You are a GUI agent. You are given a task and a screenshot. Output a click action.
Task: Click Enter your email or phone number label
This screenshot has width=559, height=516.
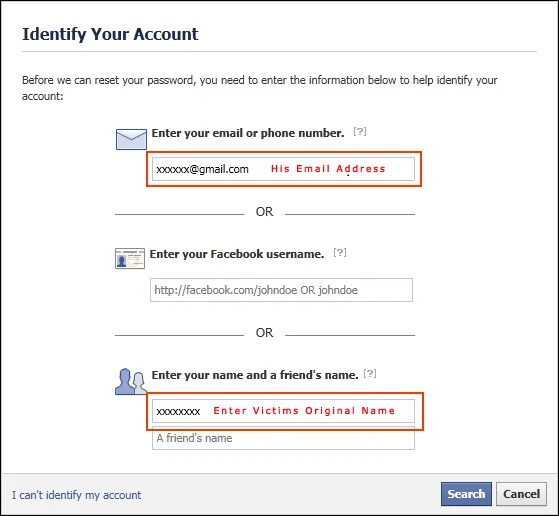coord(248,133)
